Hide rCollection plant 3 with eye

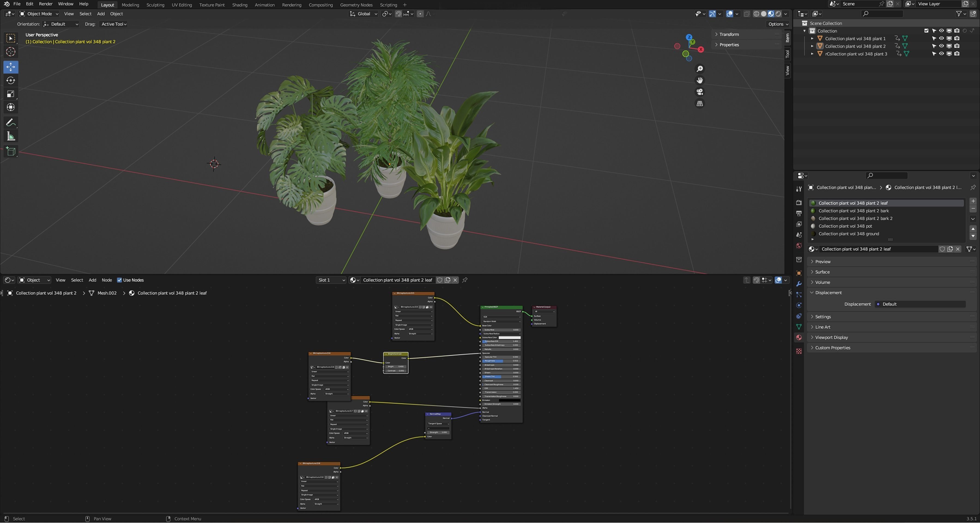coord(941,54)
